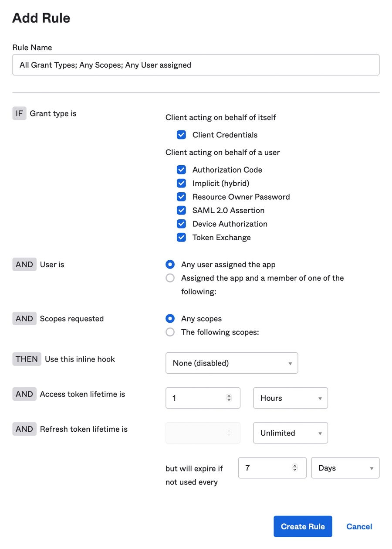392x549 pixels.
Task: Click the access token lifetime stepper arrows
Action: [x=229, y=398]
